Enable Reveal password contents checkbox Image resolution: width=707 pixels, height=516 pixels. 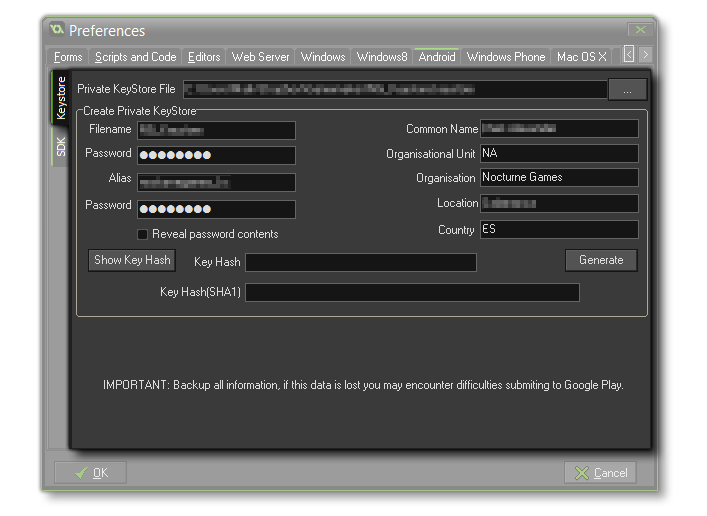point(143,234)
